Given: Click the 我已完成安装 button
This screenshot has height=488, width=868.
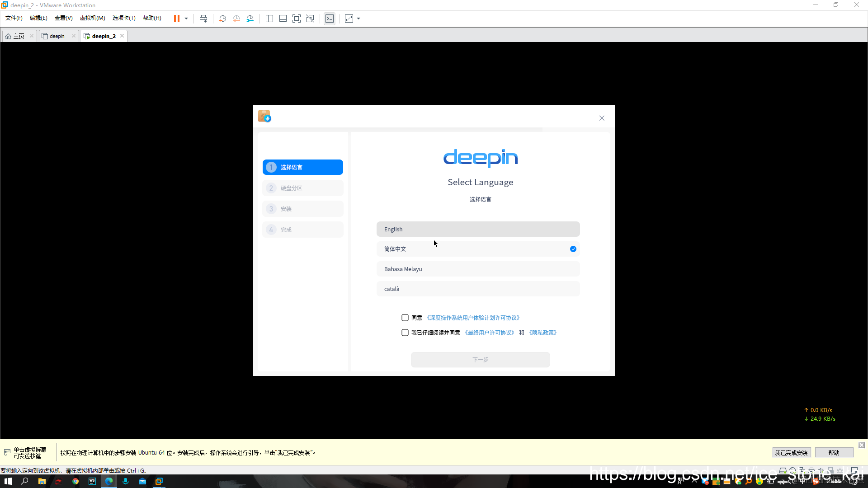Looking at the screenshot, I should tap(791, 452).
